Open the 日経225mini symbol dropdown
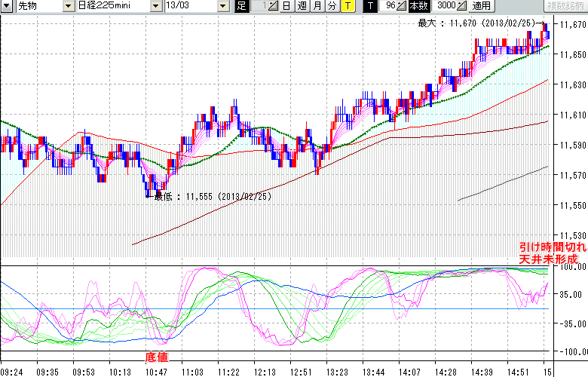Image resolution: width=588 pixels, height=377 pixels. (155, 6)
